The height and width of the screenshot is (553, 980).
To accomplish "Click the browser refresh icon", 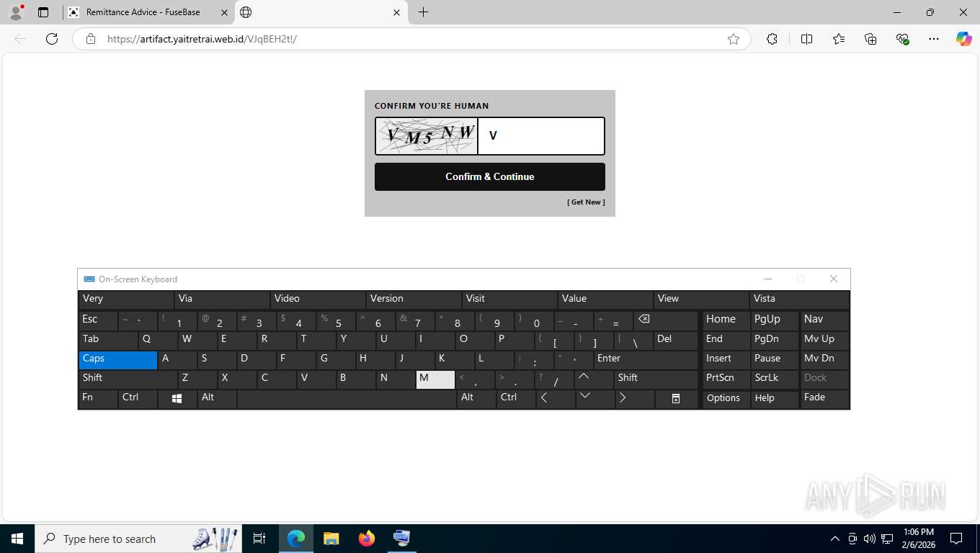I will pos(52,39).
